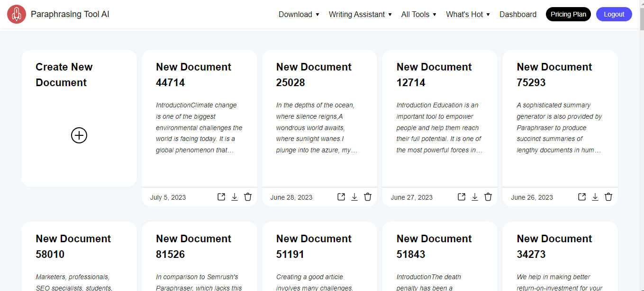Screen dimensions: 644x291
Task: Click the Paraphrasing Tool AI site name
Action: (x=70, y=14)
